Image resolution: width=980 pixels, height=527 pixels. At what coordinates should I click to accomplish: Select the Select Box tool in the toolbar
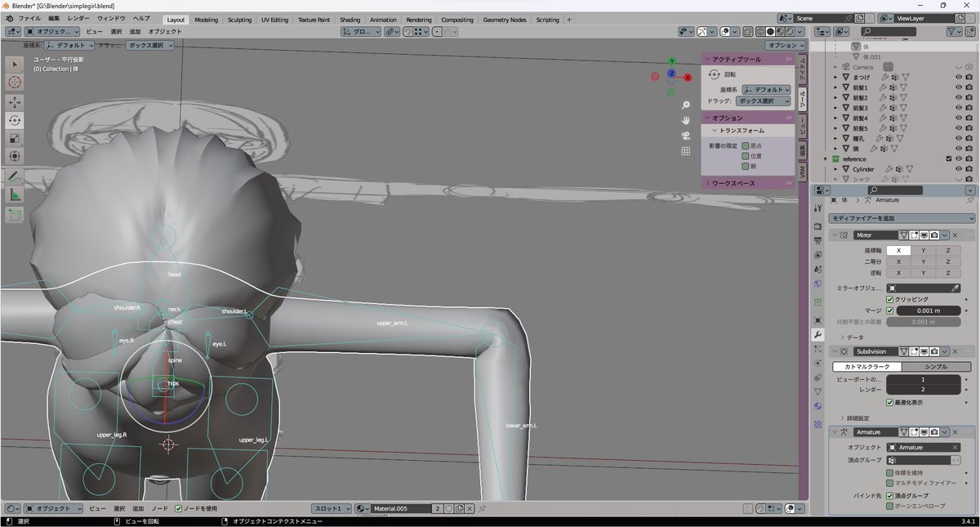[15, 64]
